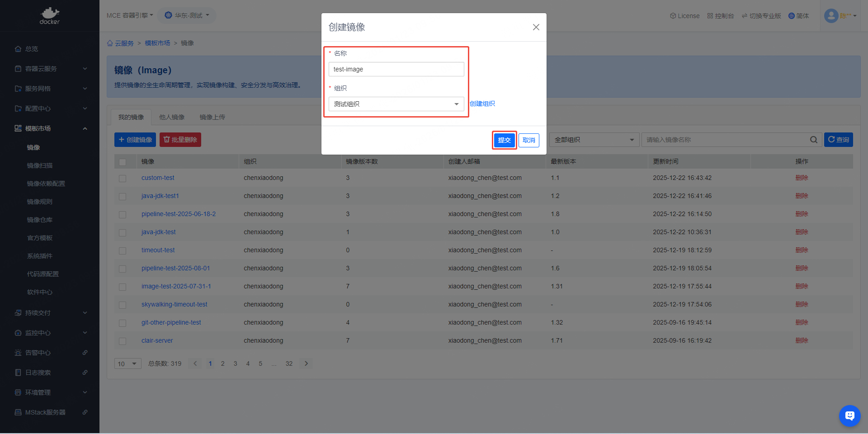Close the 创建镜像 dialog
Viewport: 868px width, 434px height.
tap(536, 27)
